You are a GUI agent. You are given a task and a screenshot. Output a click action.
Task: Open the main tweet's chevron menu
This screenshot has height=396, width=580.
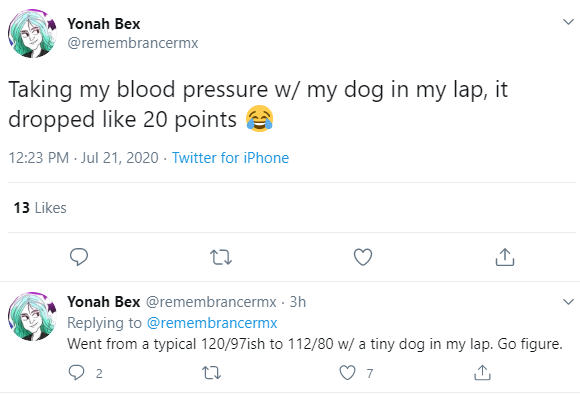point(568,22)
